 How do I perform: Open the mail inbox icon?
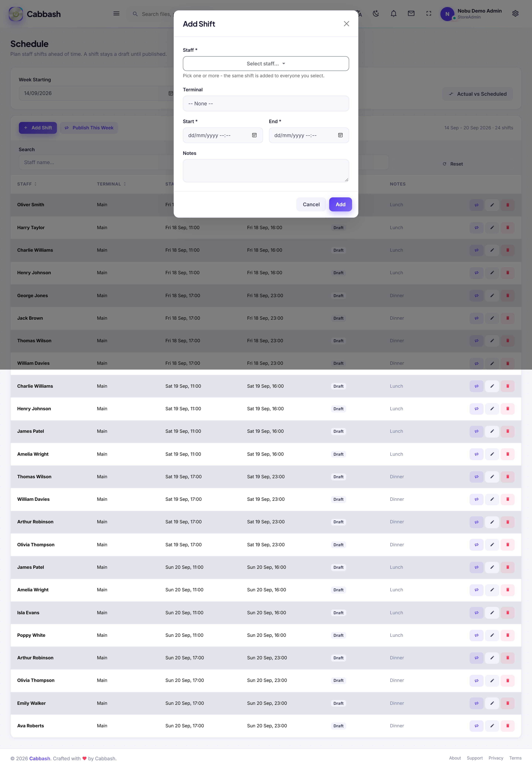point(411,14)
